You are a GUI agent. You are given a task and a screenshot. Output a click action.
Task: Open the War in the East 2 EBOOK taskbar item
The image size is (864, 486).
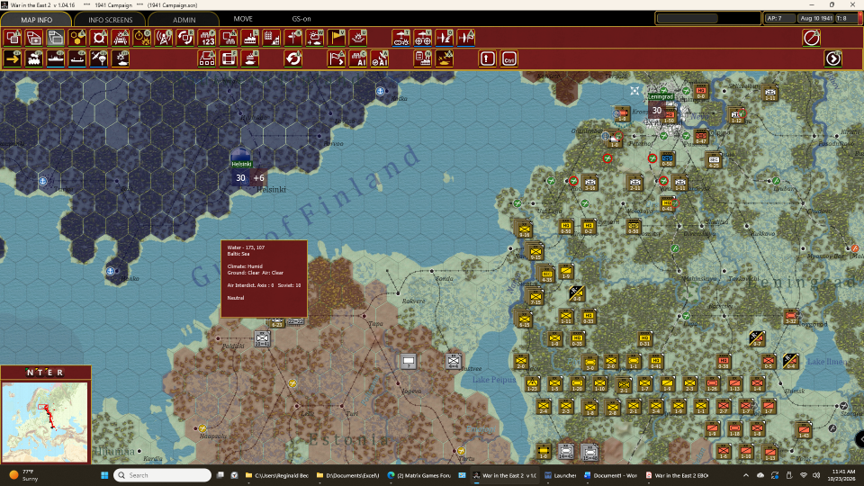[x=677, y=475]
